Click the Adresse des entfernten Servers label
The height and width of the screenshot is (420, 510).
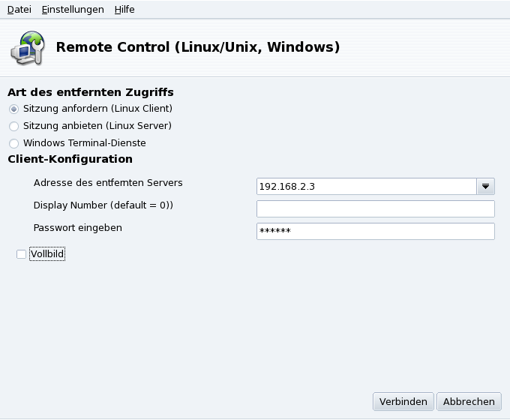pyautogui.click(x=108, y=182)
